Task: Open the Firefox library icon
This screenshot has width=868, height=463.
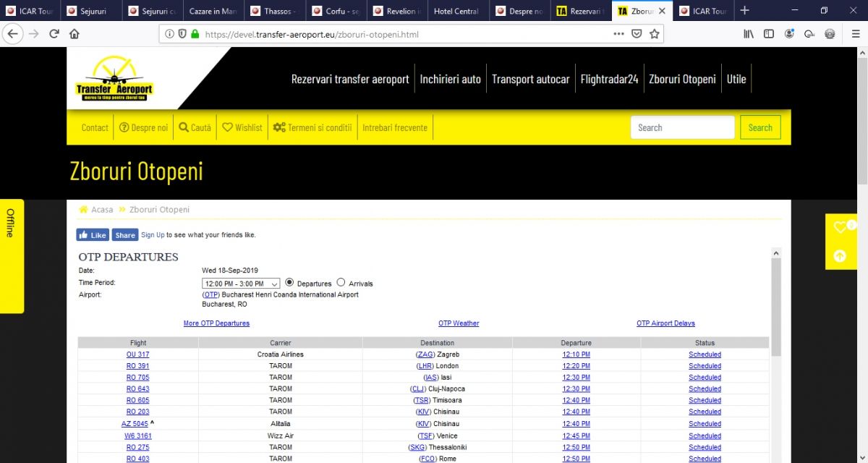Action: pos(749,34)
